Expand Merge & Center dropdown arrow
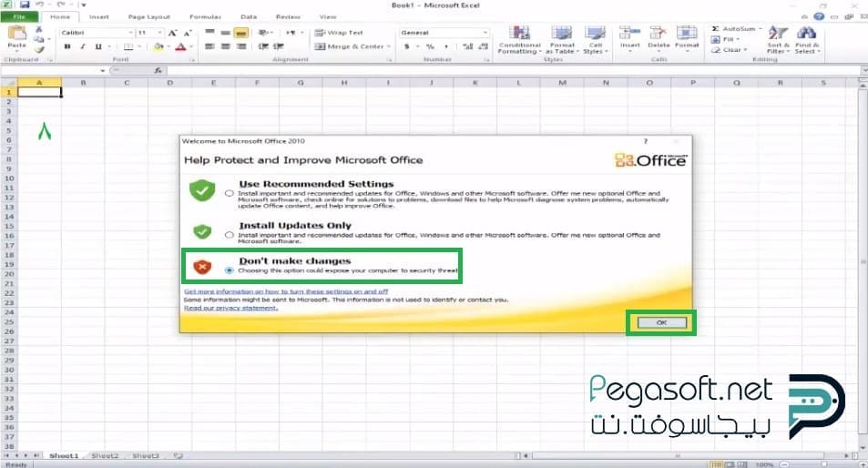 click(389, 46)
